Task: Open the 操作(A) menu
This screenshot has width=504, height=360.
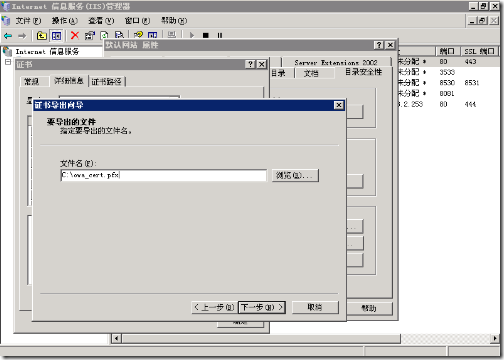Action: tap(64, 21)
